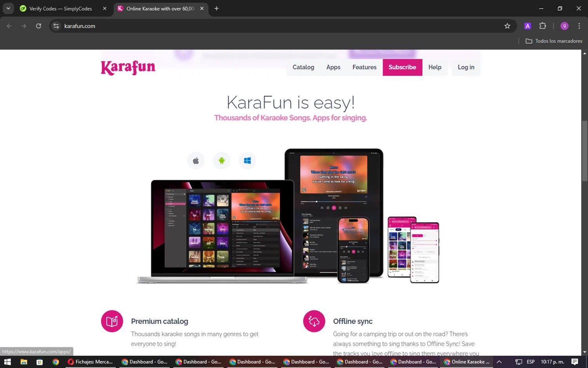Click the tablet karaoke player image
588x368 pixels.
pos(334,212)
